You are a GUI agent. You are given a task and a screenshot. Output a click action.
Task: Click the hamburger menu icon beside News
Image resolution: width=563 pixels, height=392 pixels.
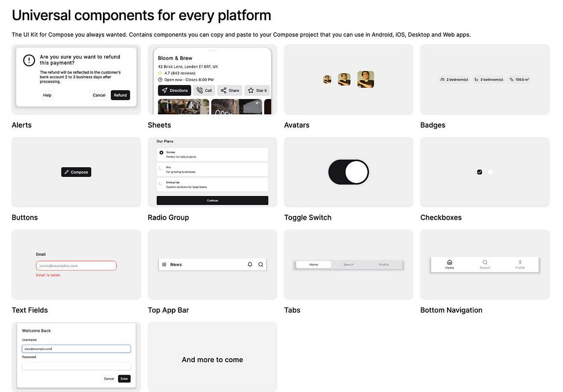[164, 265]
